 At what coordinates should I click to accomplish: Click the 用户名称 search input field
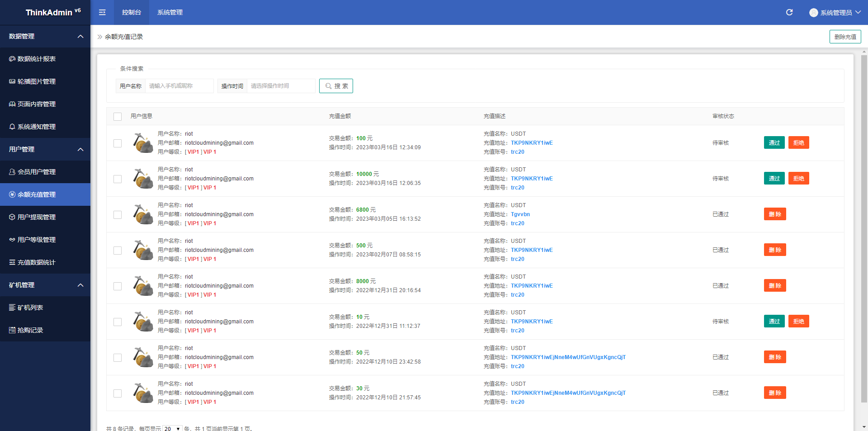pyautogui.click(x=179, y=86)
